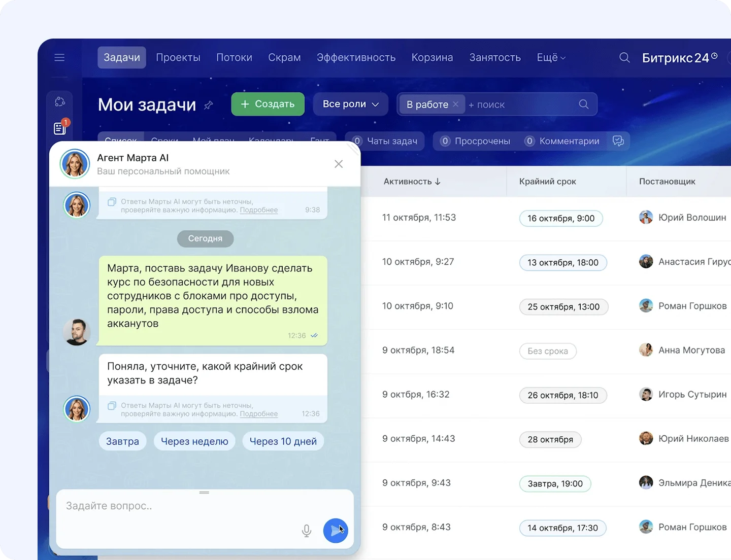The height and width of the screenshot is (560, 731).
Task: Toggle the Просрочены counter filter
Action: point(475,141)
